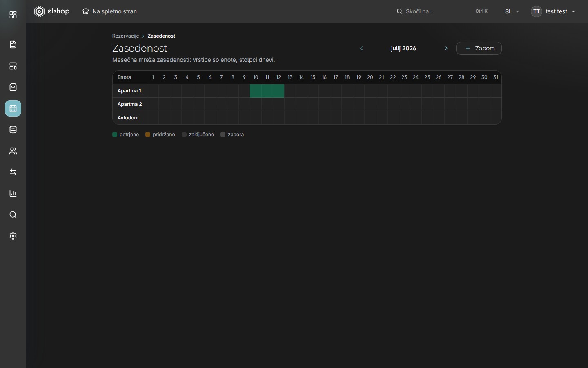
Task: Click the zaključeno legend label
Action: point(201,135)
